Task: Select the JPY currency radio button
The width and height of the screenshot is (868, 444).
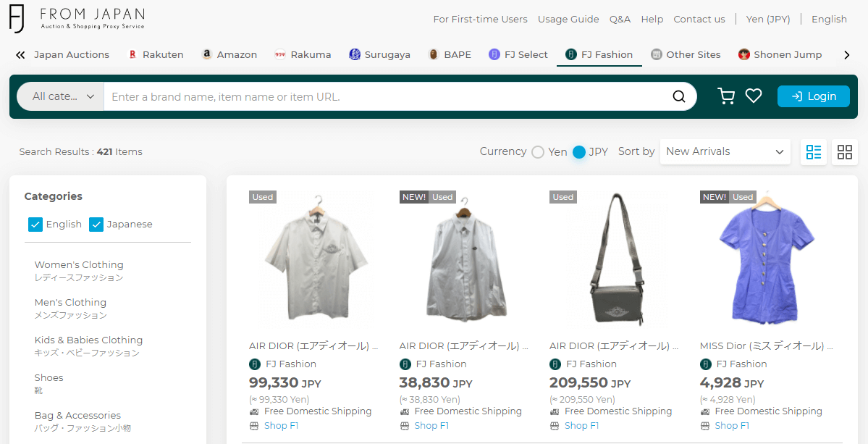Action: (x=579, y=152)
